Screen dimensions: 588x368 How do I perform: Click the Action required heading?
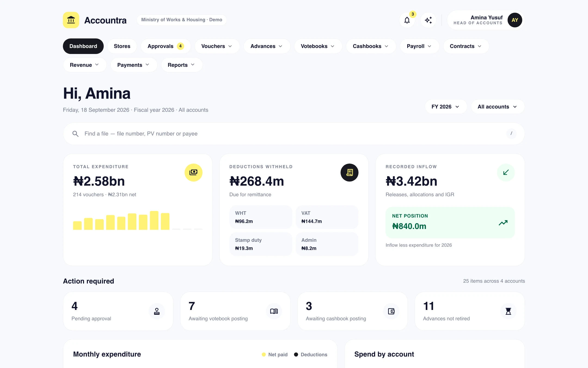pyautogui.click(x=88, y=281)
